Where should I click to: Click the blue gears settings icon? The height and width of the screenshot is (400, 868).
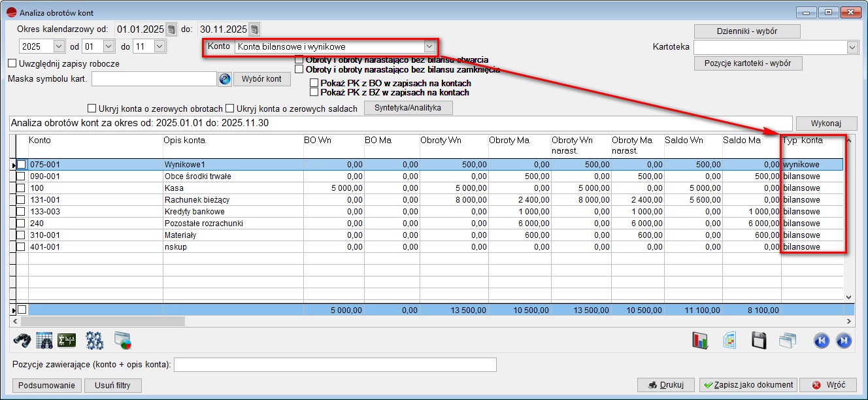95,340
